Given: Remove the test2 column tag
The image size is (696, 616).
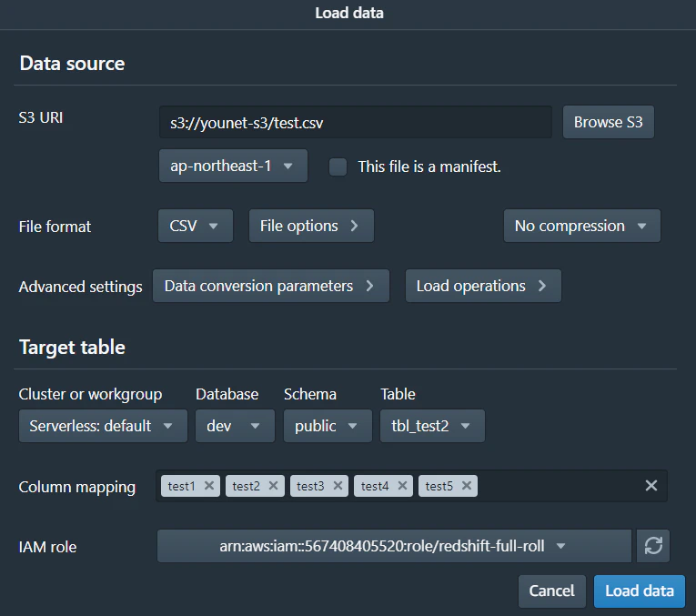Looking at the screenshot, I should pos(274,486).
